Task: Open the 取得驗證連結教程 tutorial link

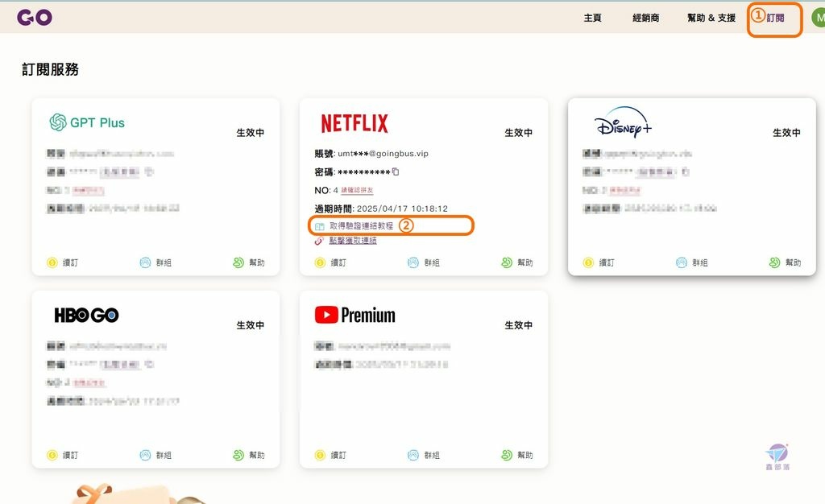Action: (x=361, y=226)
